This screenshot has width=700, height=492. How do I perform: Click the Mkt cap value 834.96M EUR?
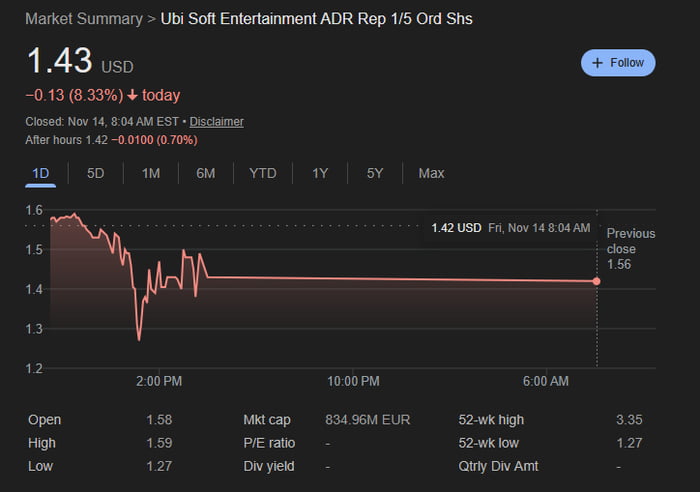(x=368, y=420)
